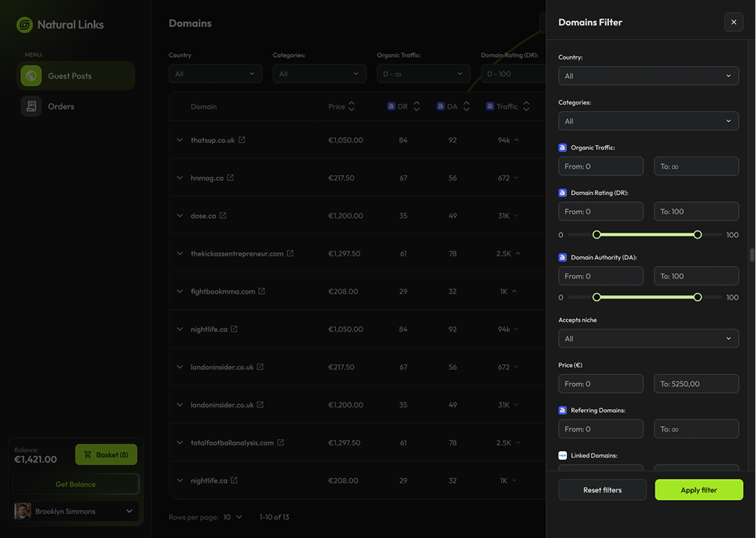Close the Domains Filter panel

(x=733, y=23)
